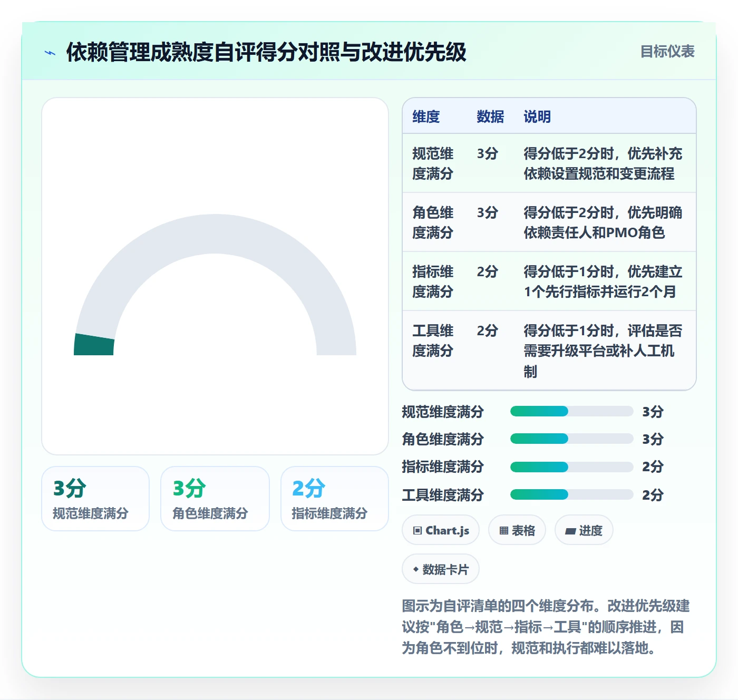Viewport: 738px width, 700px height.
Task: Click the description mentioning PMO角色
Action: [x=603, y=222]
